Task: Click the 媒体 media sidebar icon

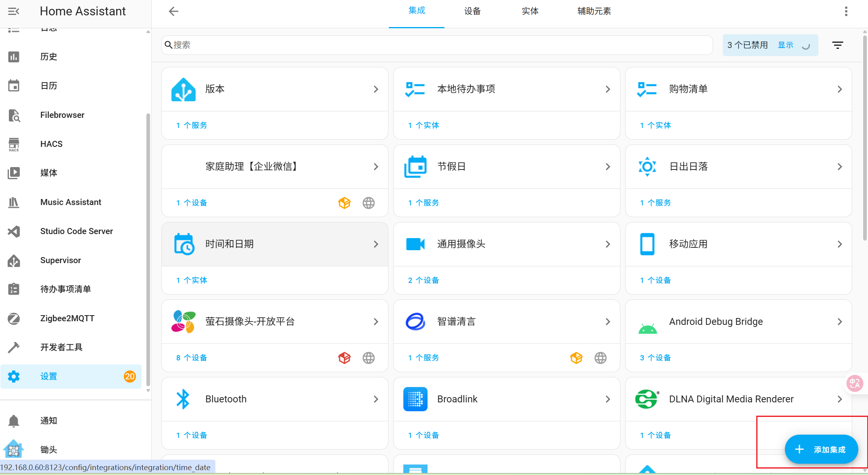Action: pyautogui.click(x=14, y=173)
